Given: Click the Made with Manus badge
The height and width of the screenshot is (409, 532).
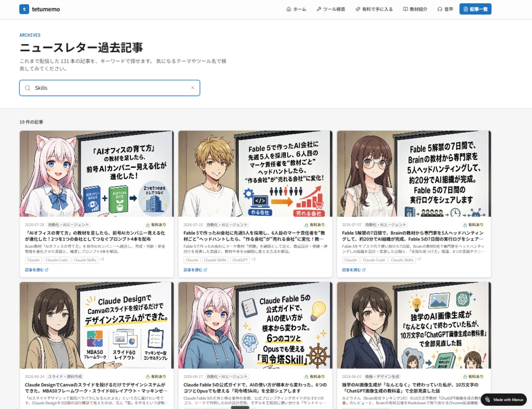Looking at the screenshot, I should coord(504,400).
